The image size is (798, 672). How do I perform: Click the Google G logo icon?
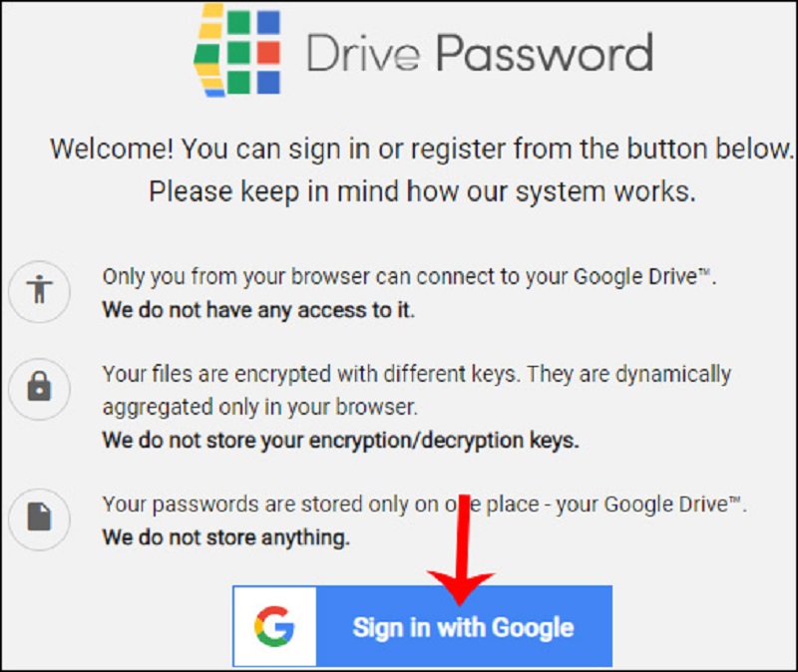(x=274, y=626)
